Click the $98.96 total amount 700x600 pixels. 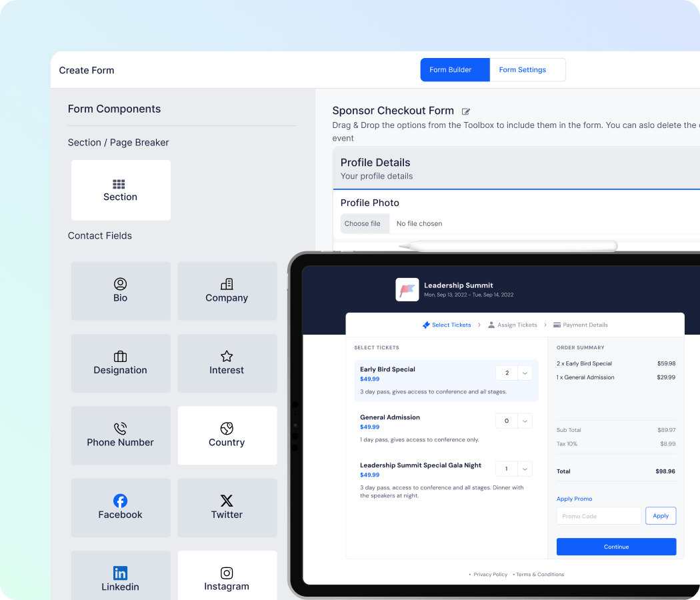(x=665, y=471)
